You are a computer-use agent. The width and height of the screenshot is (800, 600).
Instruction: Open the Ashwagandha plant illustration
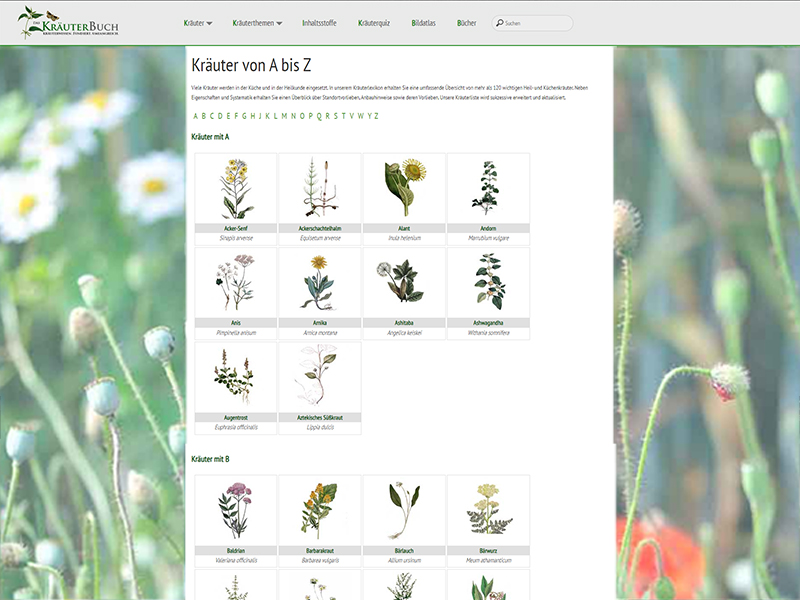(x=488, y=282)
